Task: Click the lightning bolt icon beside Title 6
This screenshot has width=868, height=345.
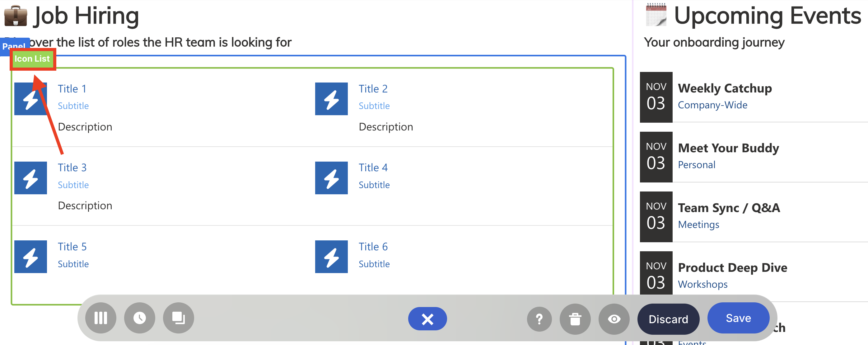Action: click(331, 256)
